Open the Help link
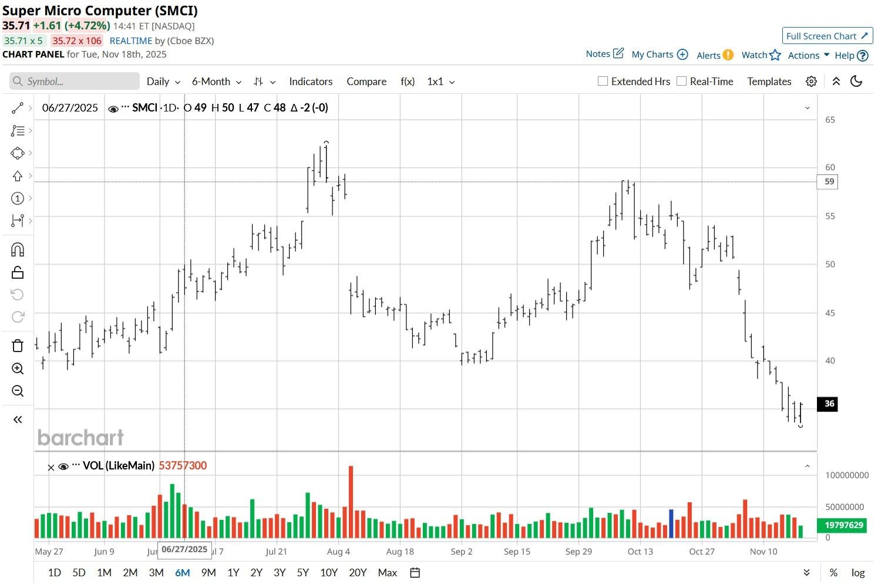This screenshot has width=878, height=588. pos(852,55)
